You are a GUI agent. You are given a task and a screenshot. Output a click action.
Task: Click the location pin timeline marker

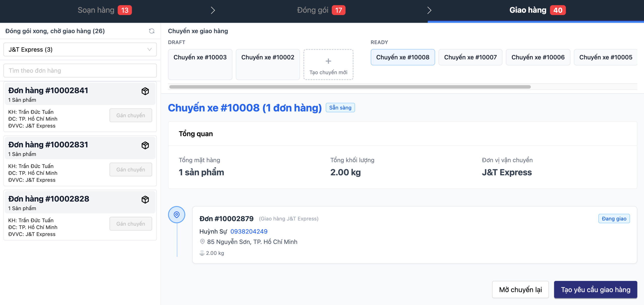177,215
